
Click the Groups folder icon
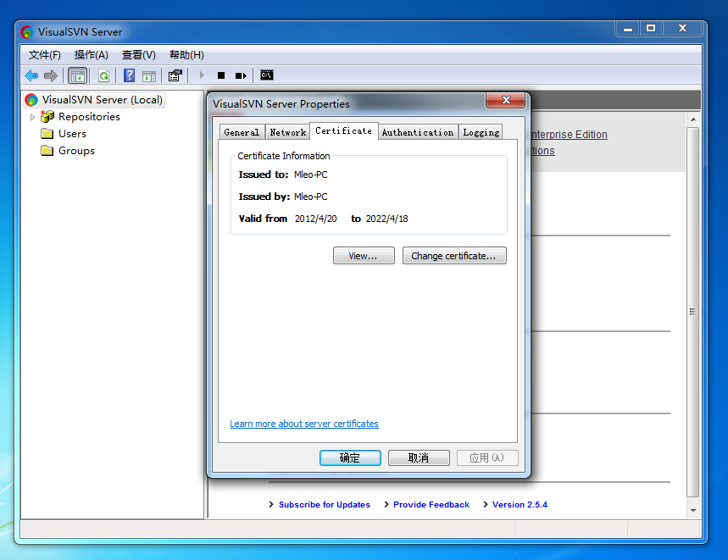47,150
